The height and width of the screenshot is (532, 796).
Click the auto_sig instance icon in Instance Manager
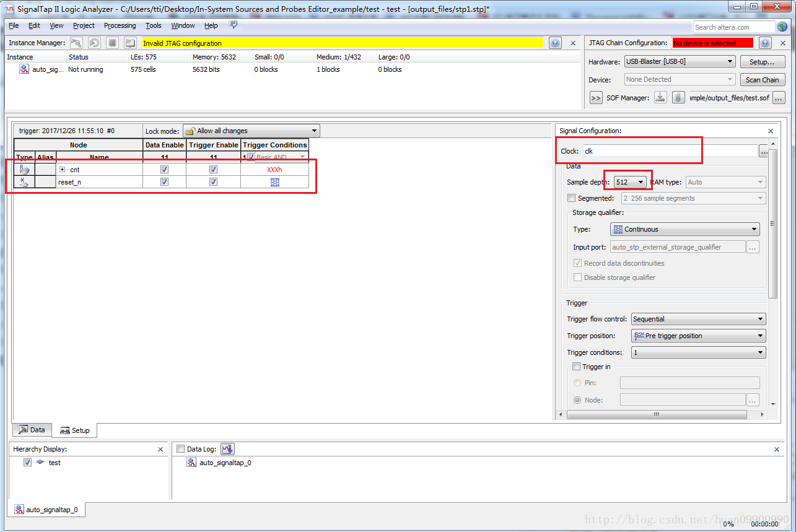(24, 69)
